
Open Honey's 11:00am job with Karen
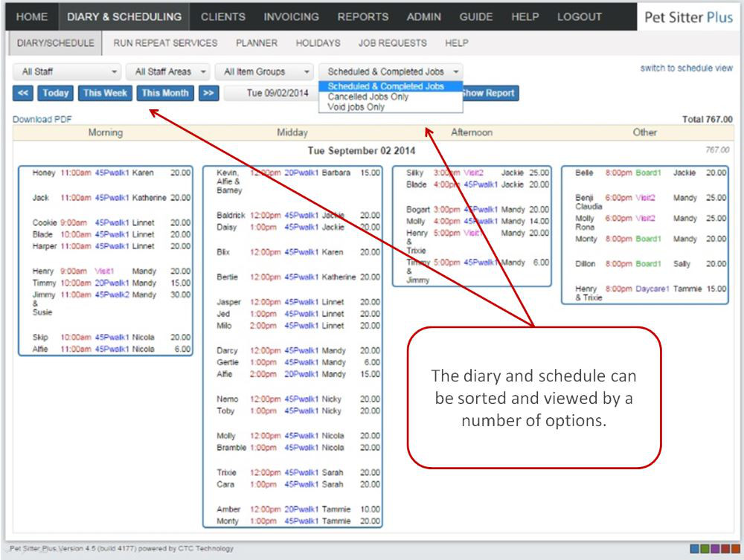point(111,173)
